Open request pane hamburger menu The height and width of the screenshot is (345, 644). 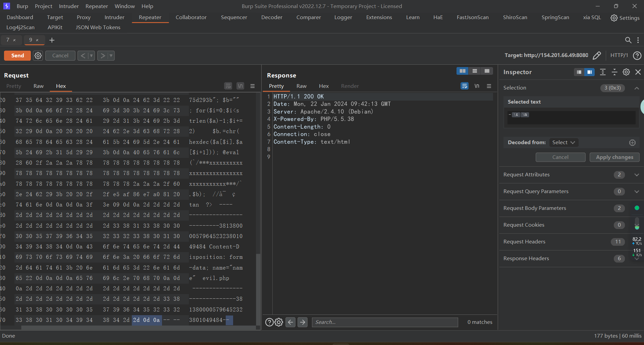[x=253, y=86]
